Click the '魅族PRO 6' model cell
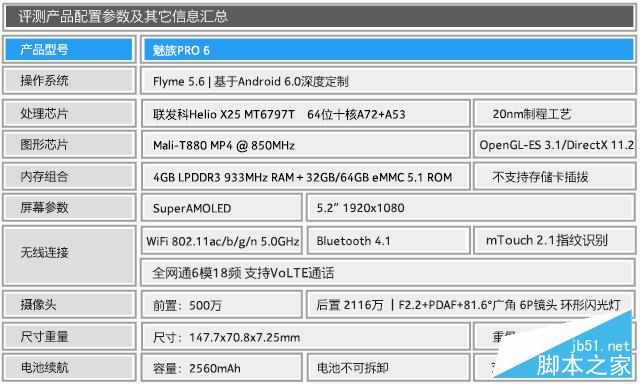This screenshot has width=640, height=384. coord(388,50)
